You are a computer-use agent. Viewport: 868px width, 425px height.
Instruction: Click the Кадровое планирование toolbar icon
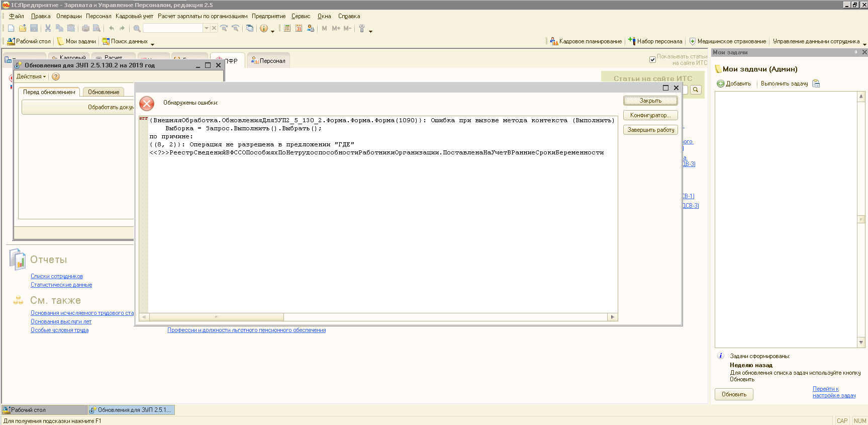554,41
